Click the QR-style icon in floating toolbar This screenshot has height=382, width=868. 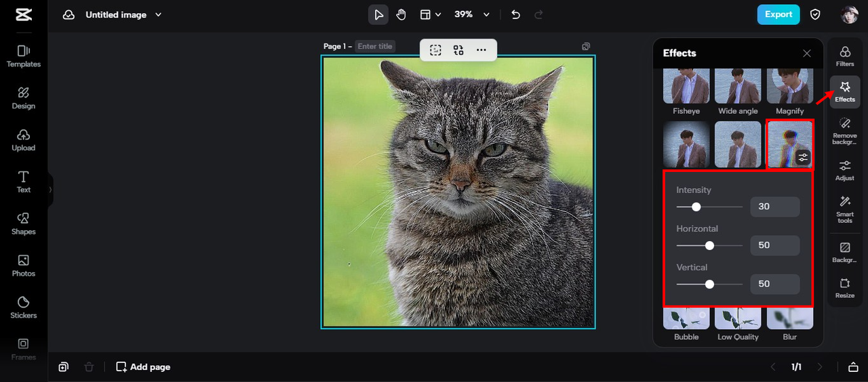point(458,50)
